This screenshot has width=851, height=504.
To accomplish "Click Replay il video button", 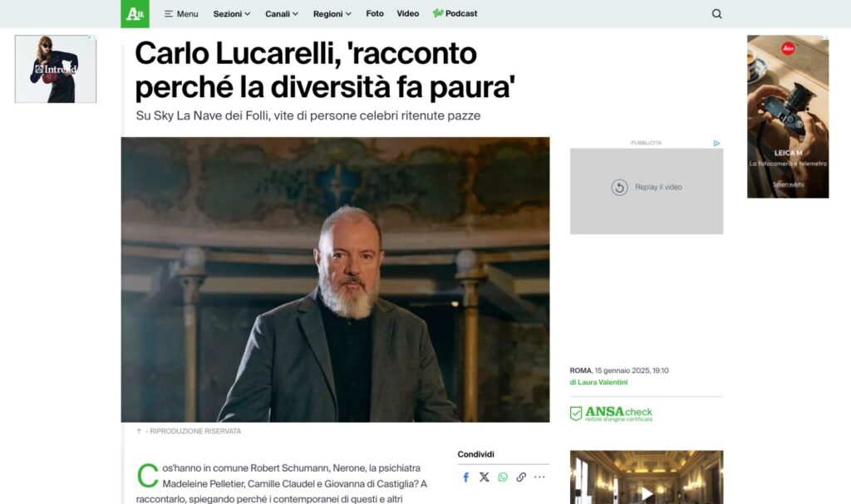I will [647, 187].
